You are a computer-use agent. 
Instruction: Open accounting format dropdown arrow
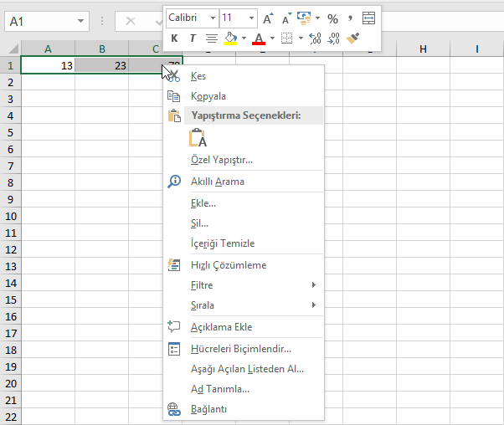(x=317, y=18)
